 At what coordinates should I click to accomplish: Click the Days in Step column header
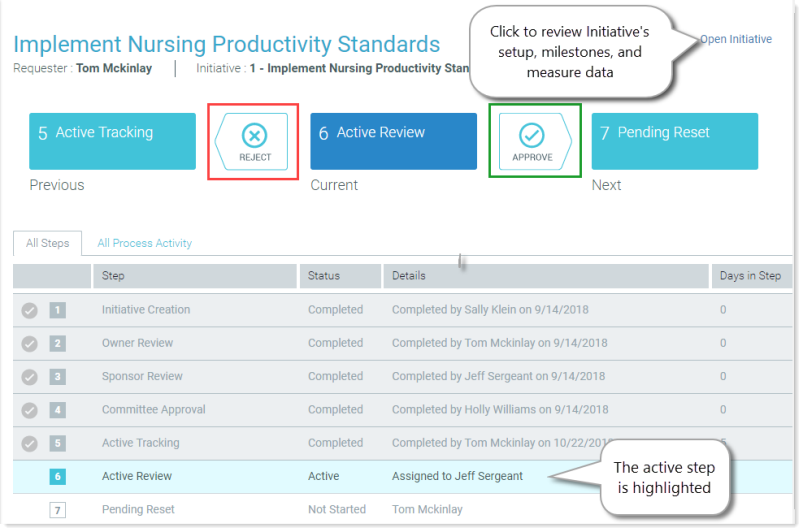point(750,276)
